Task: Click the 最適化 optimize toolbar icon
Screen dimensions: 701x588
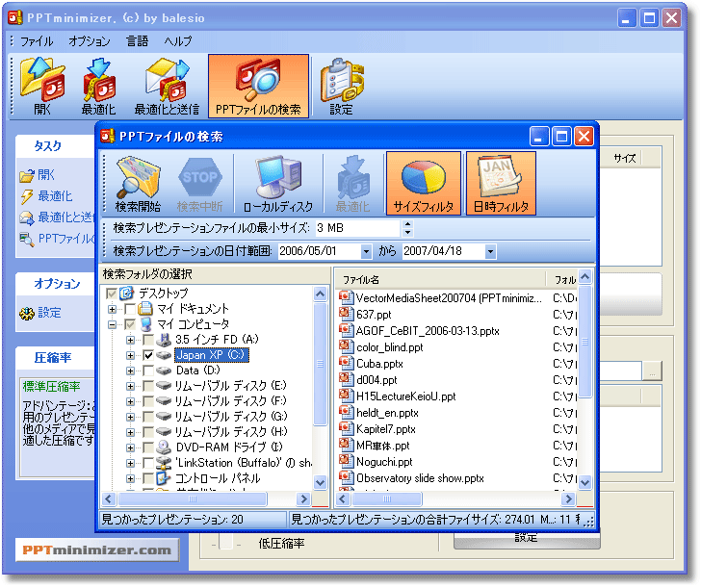Action: click(x=98, y=87)
